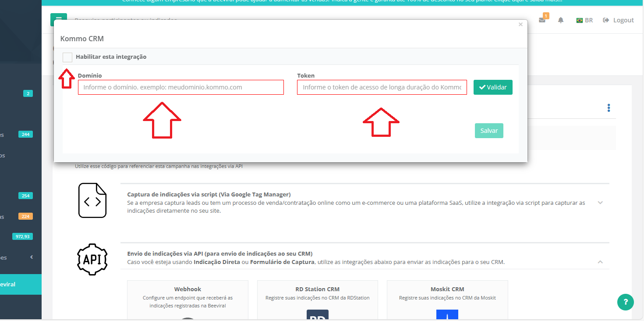Open the sidebar item with badge 224

(21, 216)
